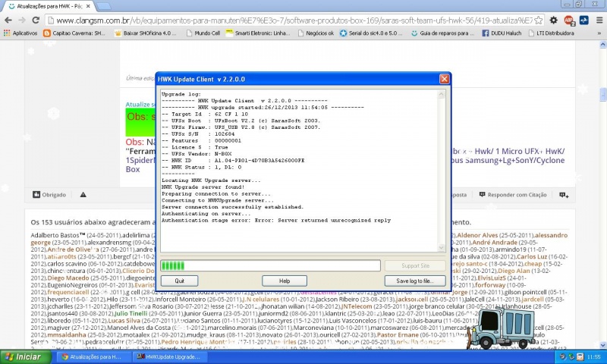Switch to HWKUpdate Upgrade taskbar item

[168, 357]
